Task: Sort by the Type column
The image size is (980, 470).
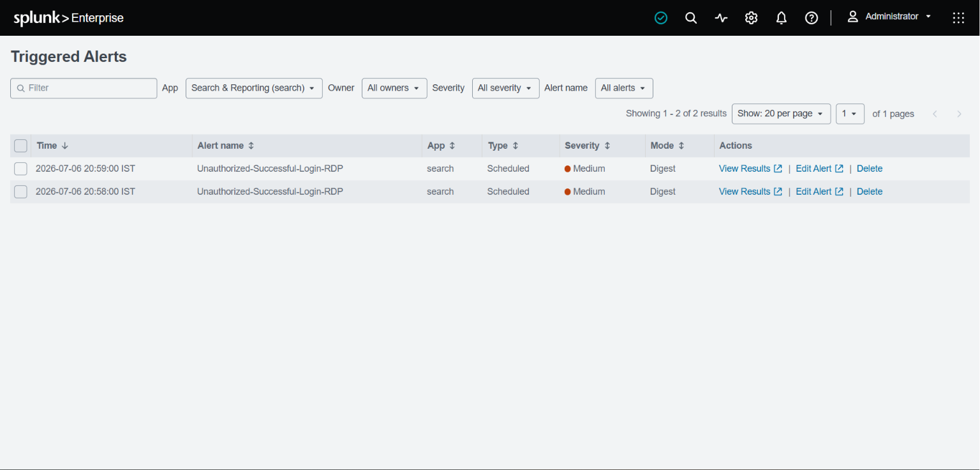Action: coord(503,146)
